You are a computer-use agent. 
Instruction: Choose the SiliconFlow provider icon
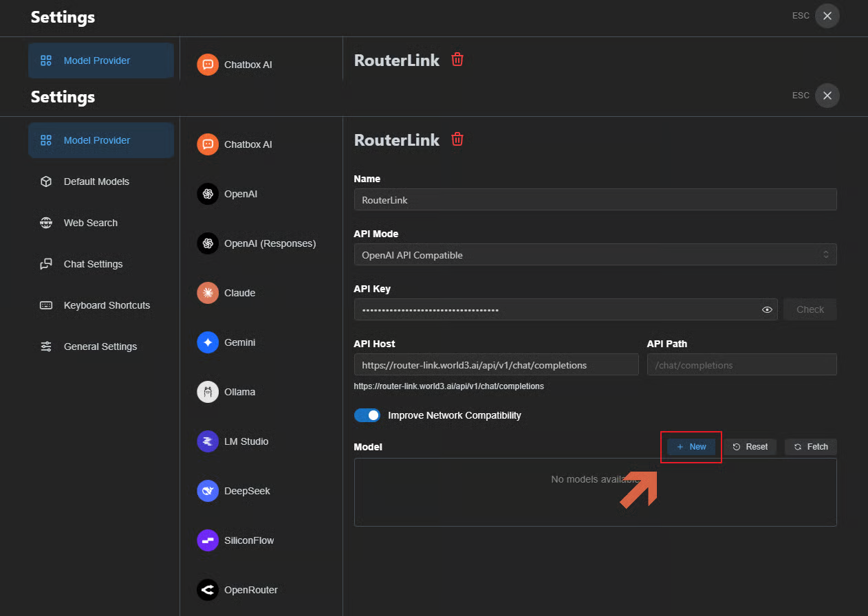(208, 540)
